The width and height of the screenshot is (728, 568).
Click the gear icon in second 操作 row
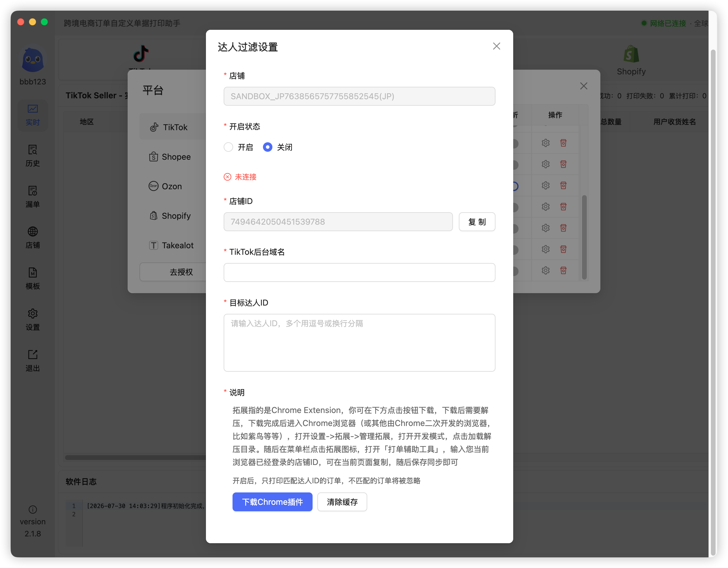click(x=545, y=164)
